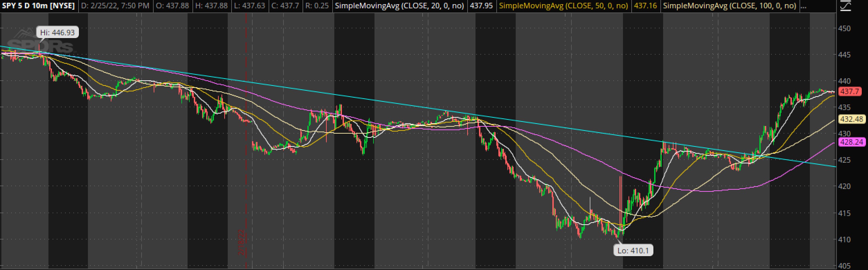868x270 pixels.
Task: Open SimpleMovingAvg (CLOSE, 50, 0, no) study label
Action: pos(563,6)
